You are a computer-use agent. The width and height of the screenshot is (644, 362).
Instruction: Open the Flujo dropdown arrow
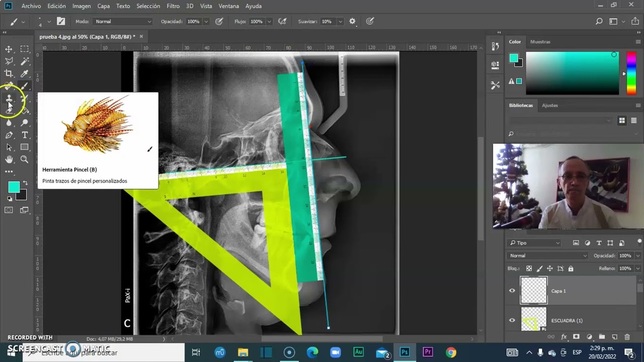(269, 22)
